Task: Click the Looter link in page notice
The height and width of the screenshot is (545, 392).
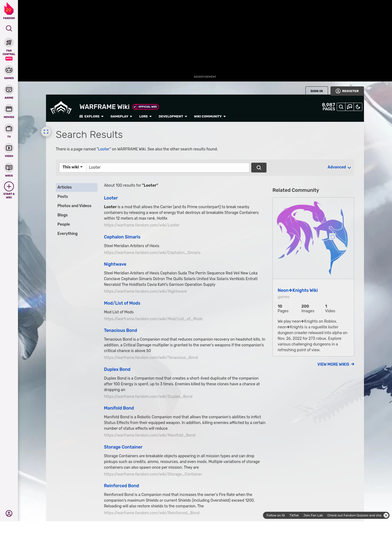Action: click(104, 149)
